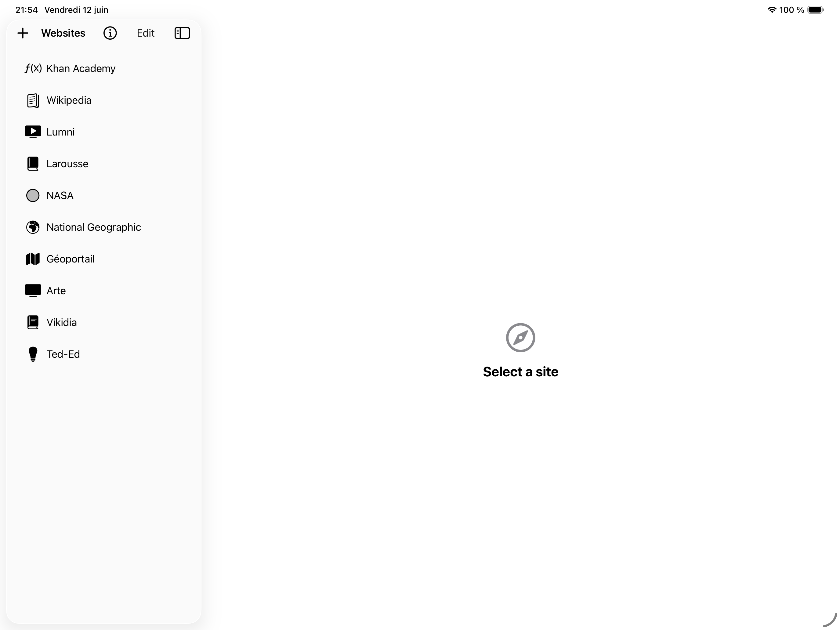
Task: Toggle the sidebar panel icon
Action: click(182, 33)
